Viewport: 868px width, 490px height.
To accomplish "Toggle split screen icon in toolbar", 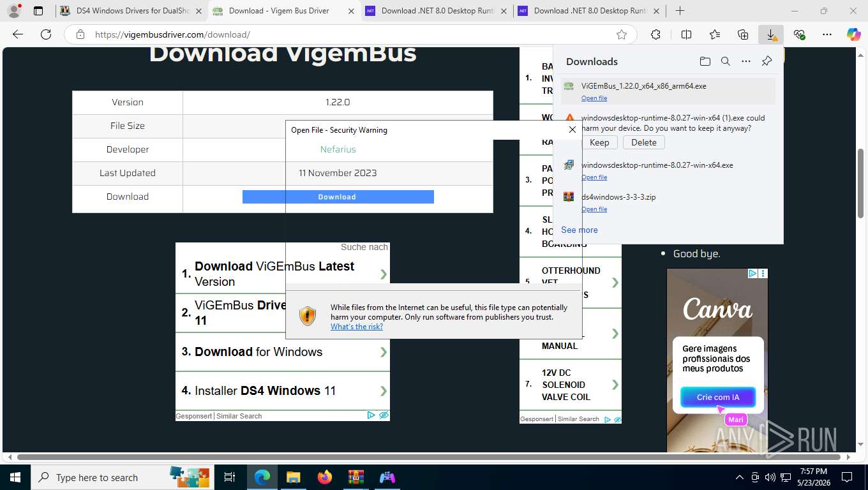I will tap(686, 34).
